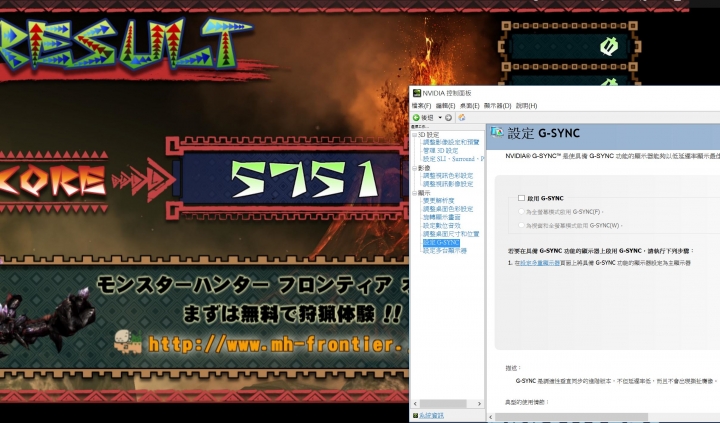Enable the 啟用 G-SYNC checkbox
Viewport: 720px width, 423px height.
pyautogui.click(x=521, y=198)
